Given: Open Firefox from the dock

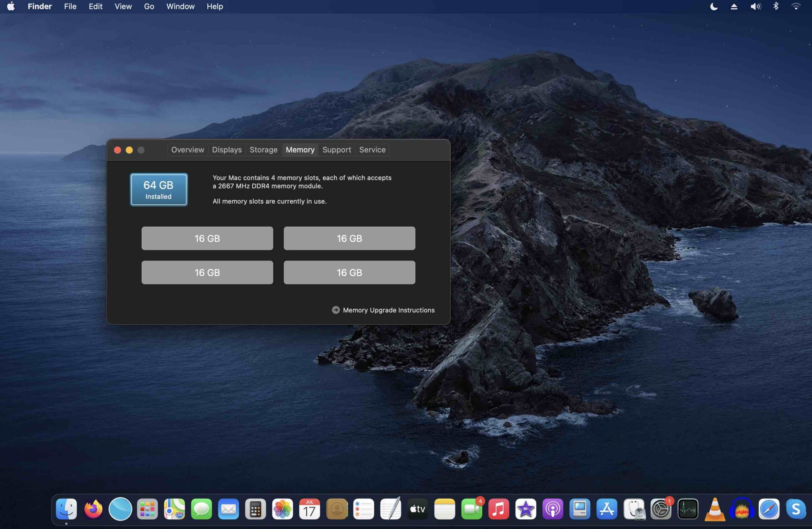Looking at the screenshot, I should pos(93,509).
